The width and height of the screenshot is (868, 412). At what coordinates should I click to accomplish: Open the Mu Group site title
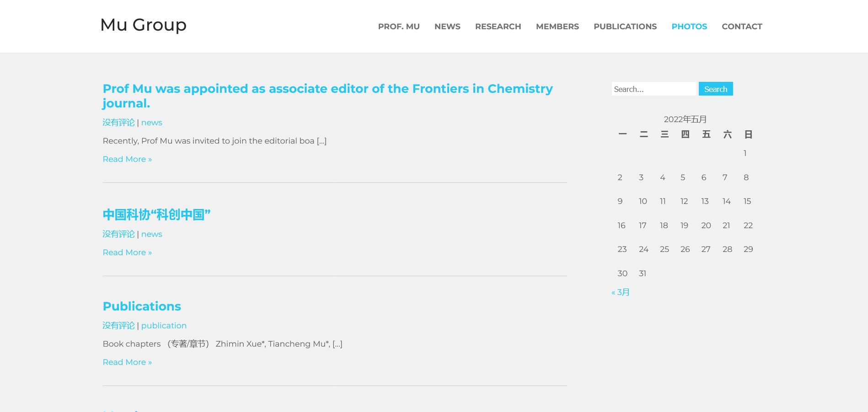[x=143, y=25]
